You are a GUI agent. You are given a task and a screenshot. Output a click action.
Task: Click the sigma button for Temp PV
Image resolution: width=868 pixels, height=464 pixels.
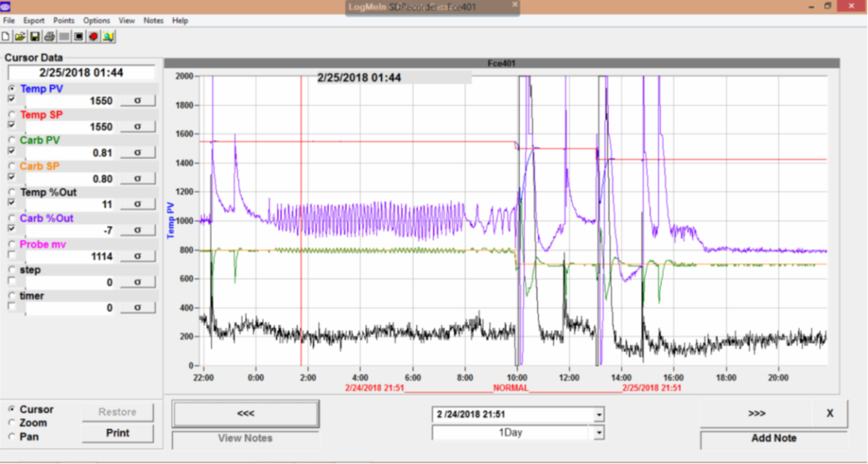pyautogui.click(x=137, y=101)
